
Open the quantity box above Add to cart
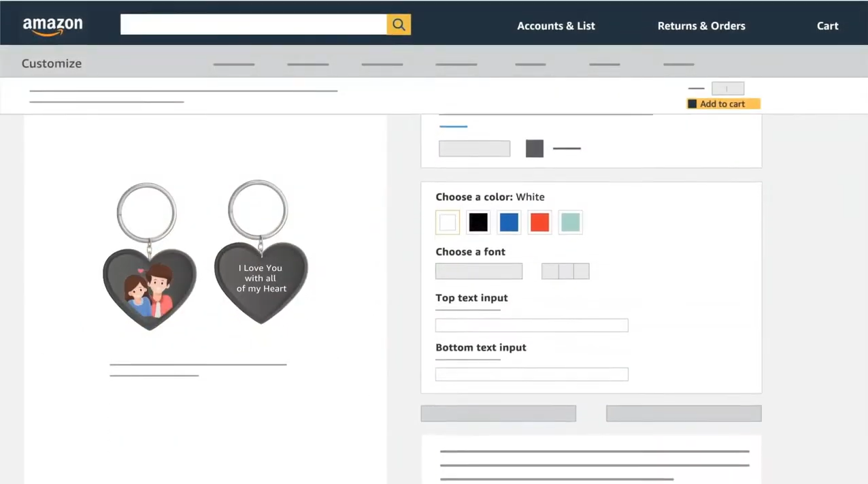click(x=728, y=88)
